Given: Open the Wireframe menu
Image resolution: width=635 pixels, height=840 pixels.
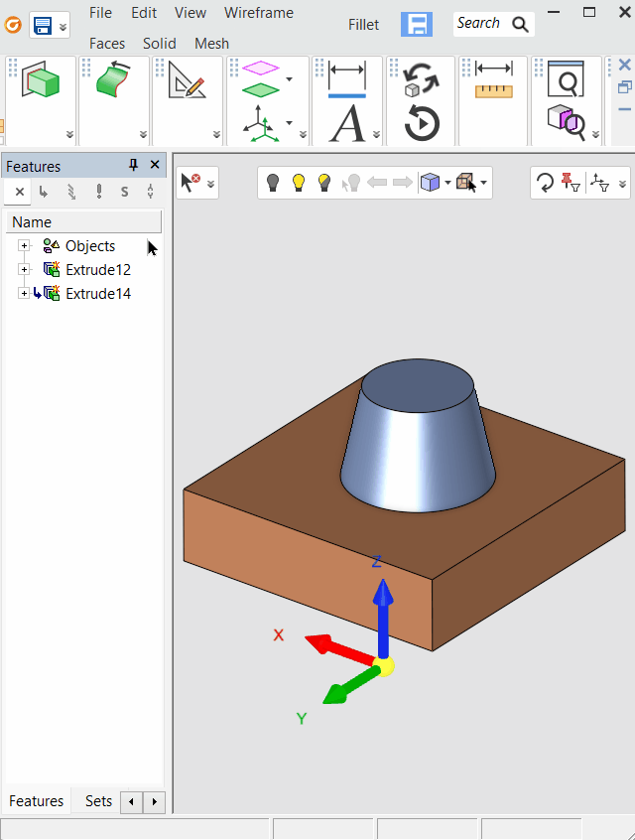Looking at the screenshot, I should (x=258, y=13).
